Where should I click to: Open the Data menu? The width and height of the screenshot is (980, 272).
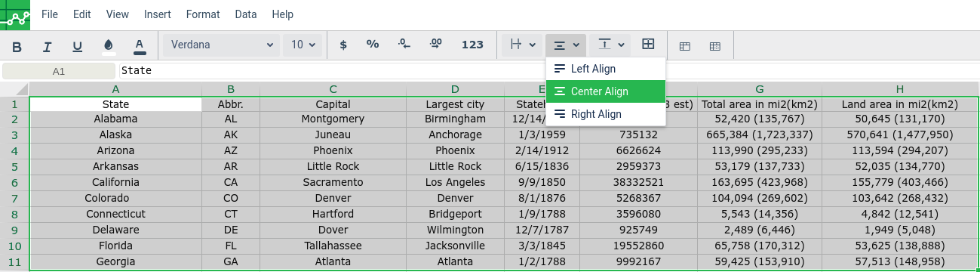click(x=246, y=14)
